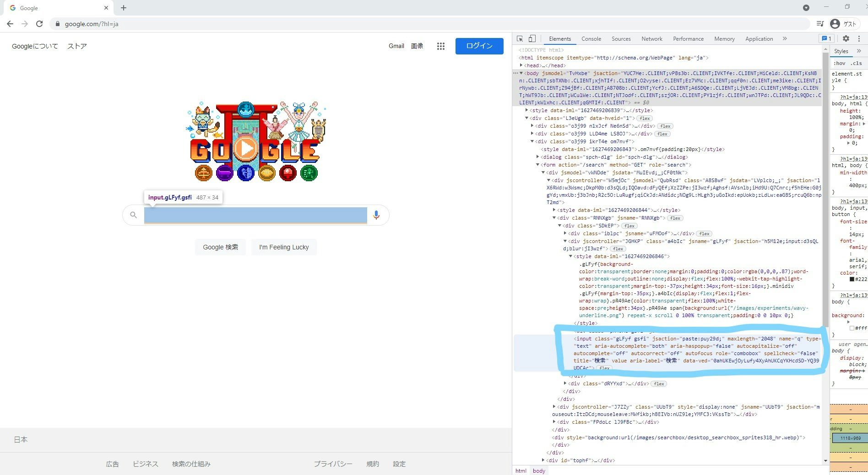Start voice search with microphone icon
Viewport: 868px width, 475px height.
click(376, 215)
